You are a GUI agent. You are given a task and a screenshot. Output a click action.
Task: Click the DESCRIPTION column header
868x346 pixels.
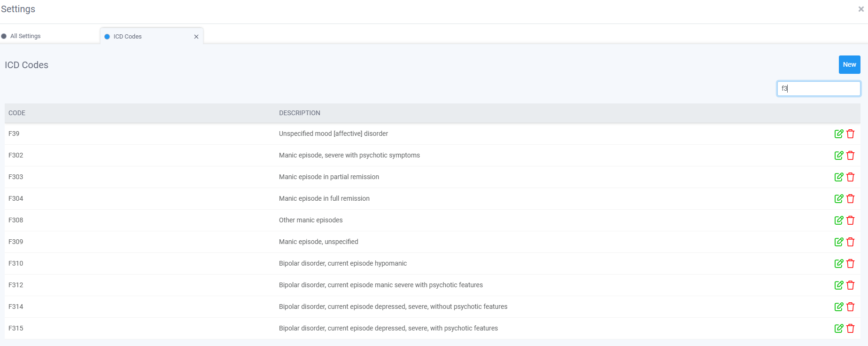299,113
